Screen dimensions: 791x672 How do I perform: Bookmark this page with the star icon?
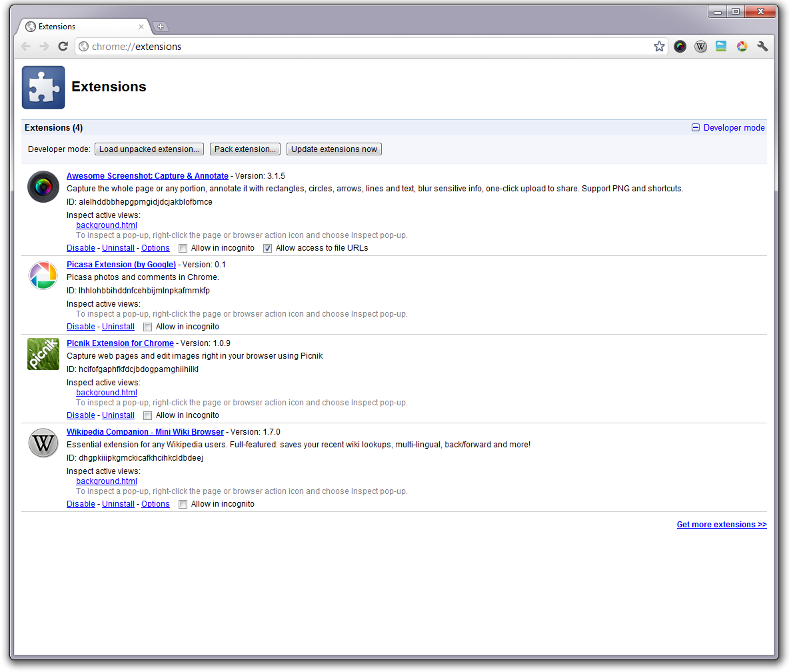click(659, 46)
